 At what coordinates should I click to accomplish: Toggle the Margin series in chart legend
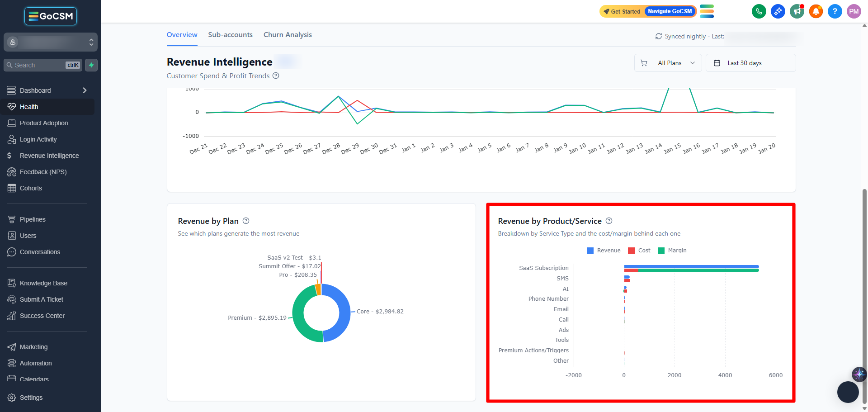tap(672, 251)
